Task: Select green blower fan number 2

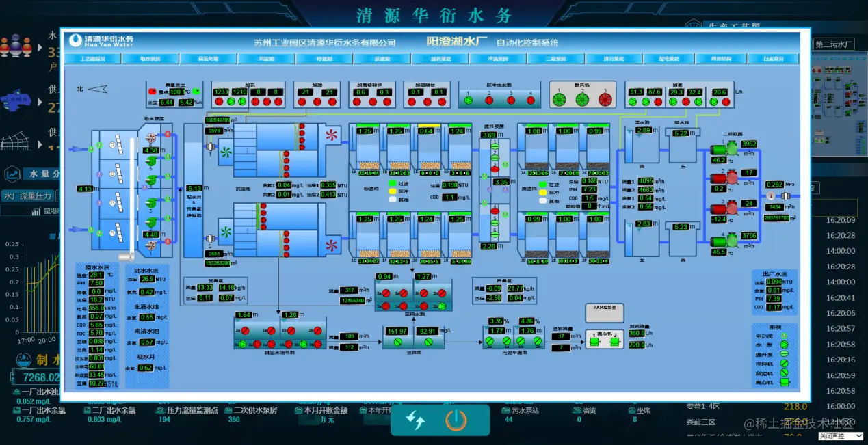Action: pos(582,98)
